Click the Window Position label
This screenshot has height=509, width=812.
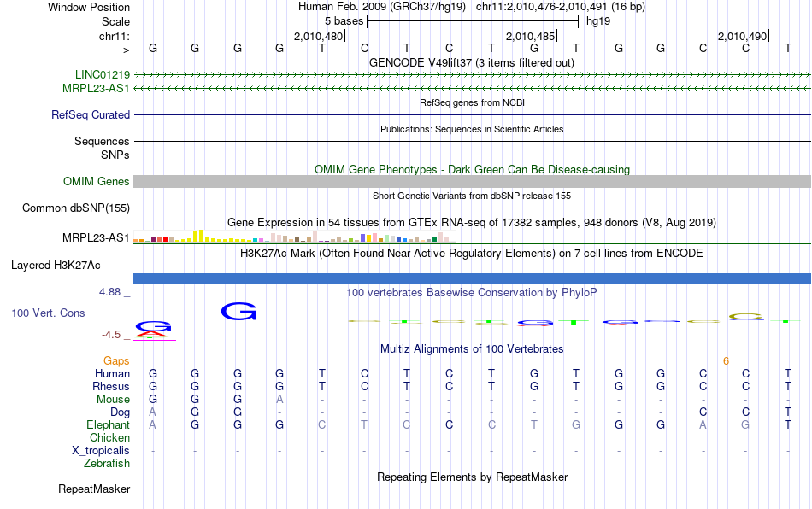tap(89, 7)
